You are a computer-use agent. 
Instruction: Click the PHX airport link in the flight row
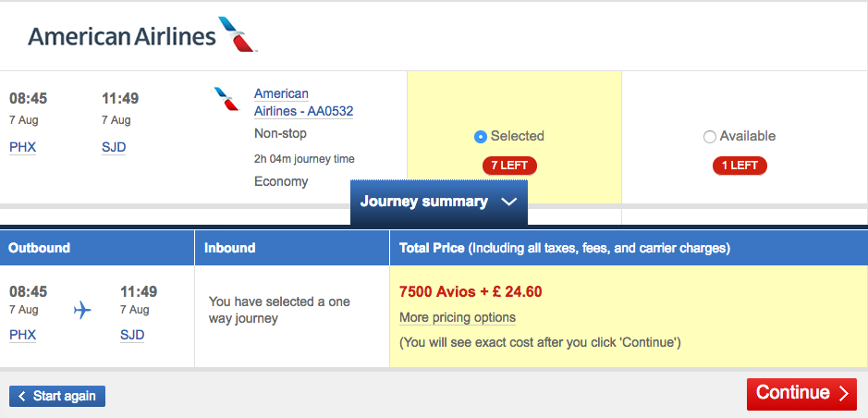(x=23, y=147)
